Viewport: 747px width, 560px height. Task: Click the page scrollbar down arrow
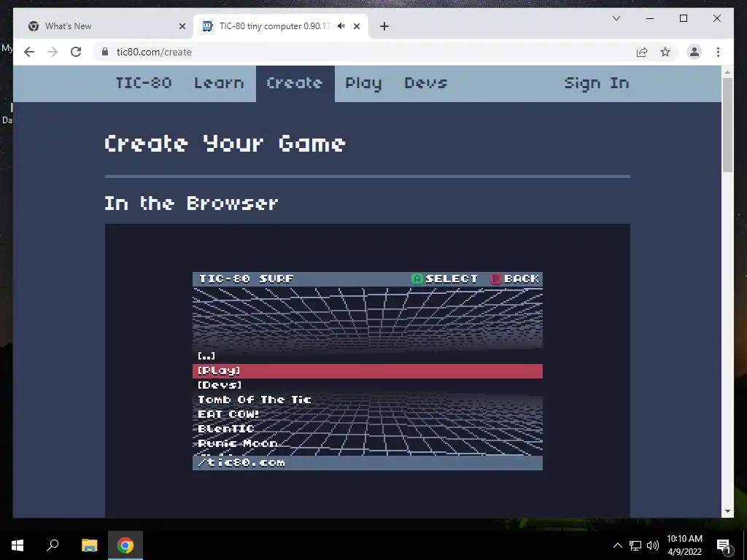click(x=727, y=511)
